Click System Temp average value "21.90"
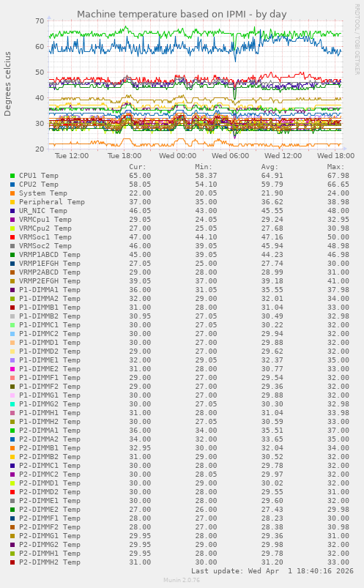Image resolution: width=364 pixels, height=588 pixels. click(272, 193)
